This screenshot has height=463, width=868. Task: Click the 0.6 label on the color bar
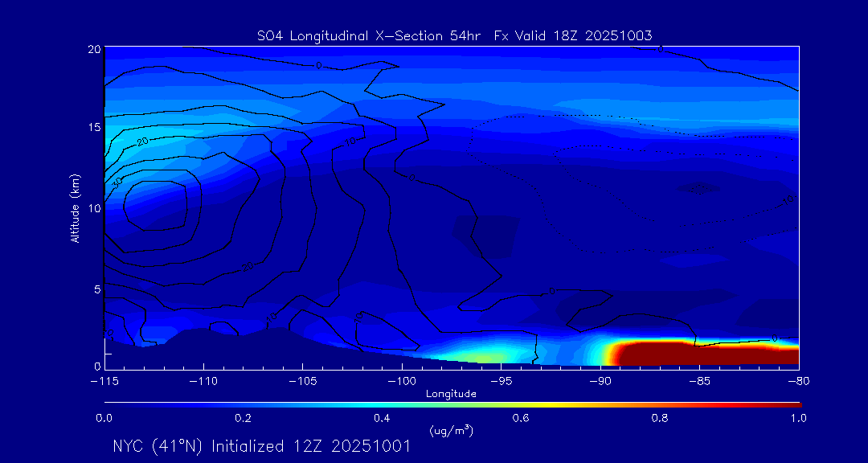tap(521, 418)
